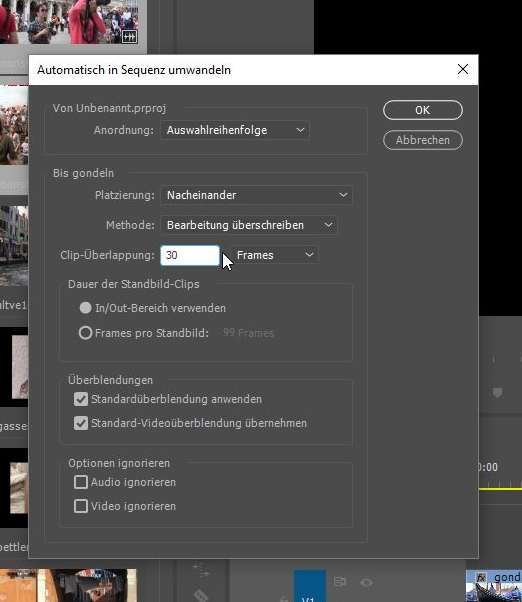Click the sync lock icon beside V1

(340, 582)
